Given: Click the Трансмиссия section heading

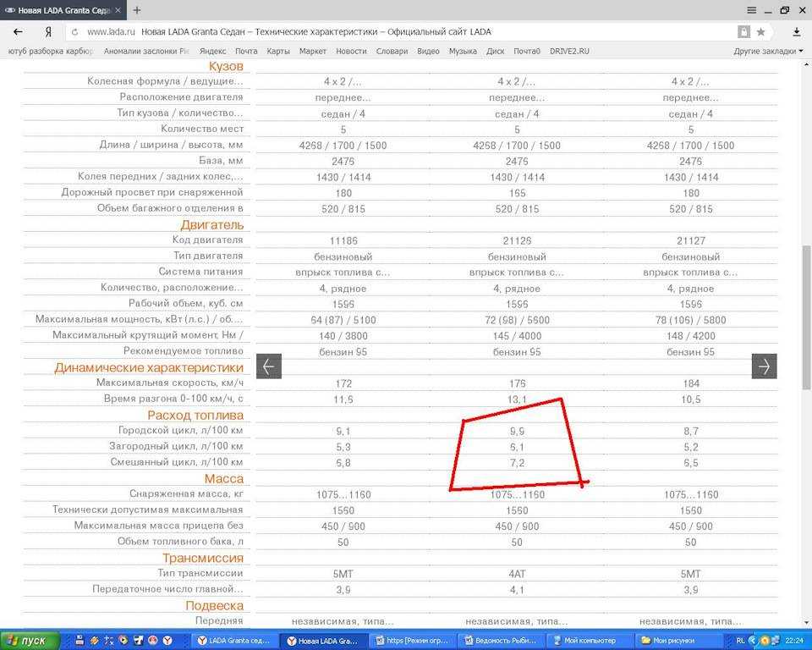Looking at the screenshot, I should (202, 558).
